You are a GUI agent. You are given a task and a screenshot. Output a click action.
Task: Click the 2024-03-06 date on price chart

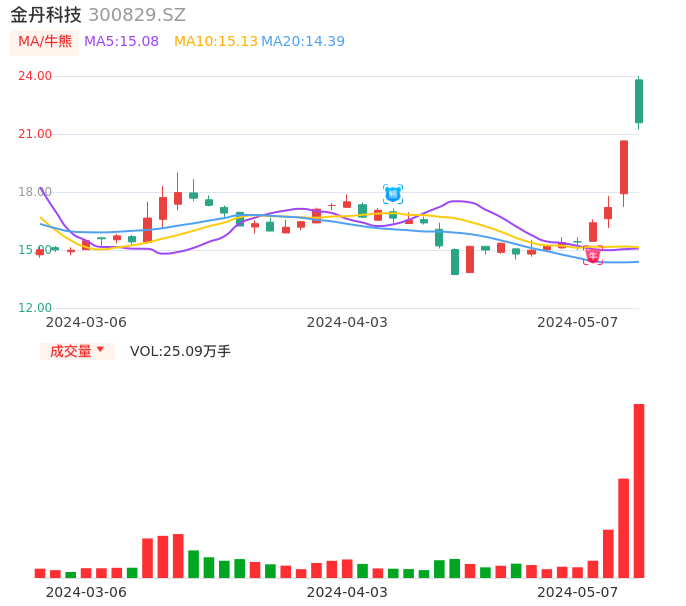(86, 322)
